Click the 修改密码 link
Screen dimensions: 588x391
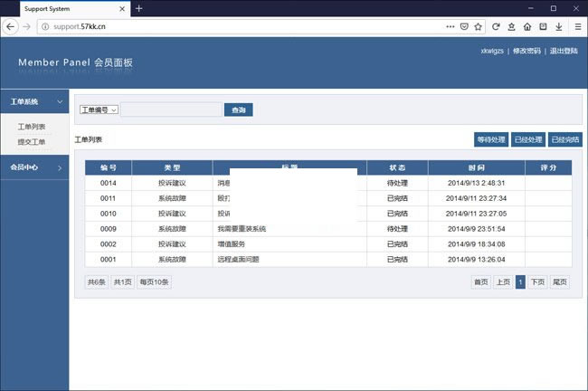526,51
